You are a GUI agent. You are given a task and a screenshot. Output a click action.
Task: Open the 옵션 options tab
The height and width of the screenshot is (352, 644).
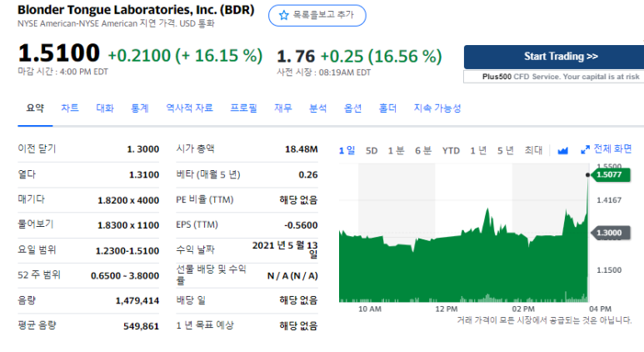352,108
